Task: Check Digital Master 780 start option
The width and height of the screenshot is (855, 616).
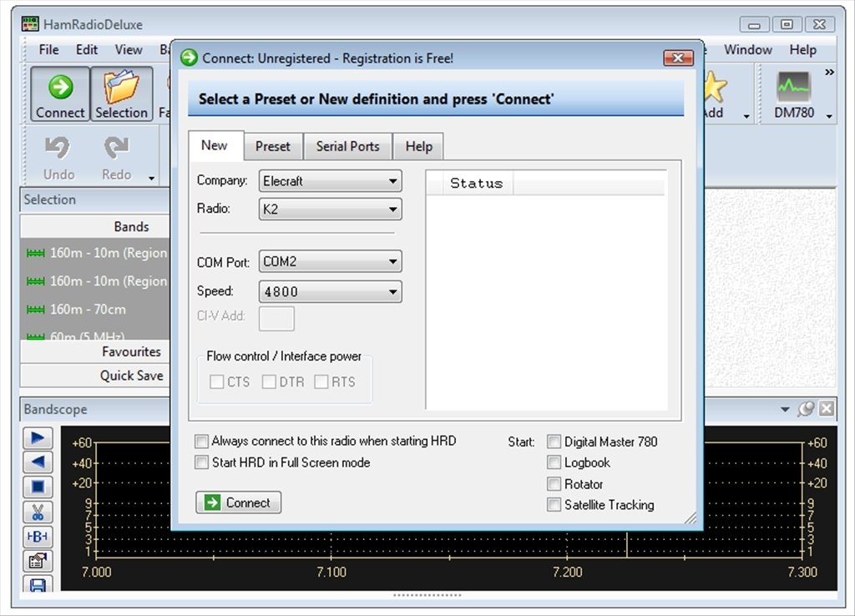Action: pyautogui.click(x=554, y=441)
